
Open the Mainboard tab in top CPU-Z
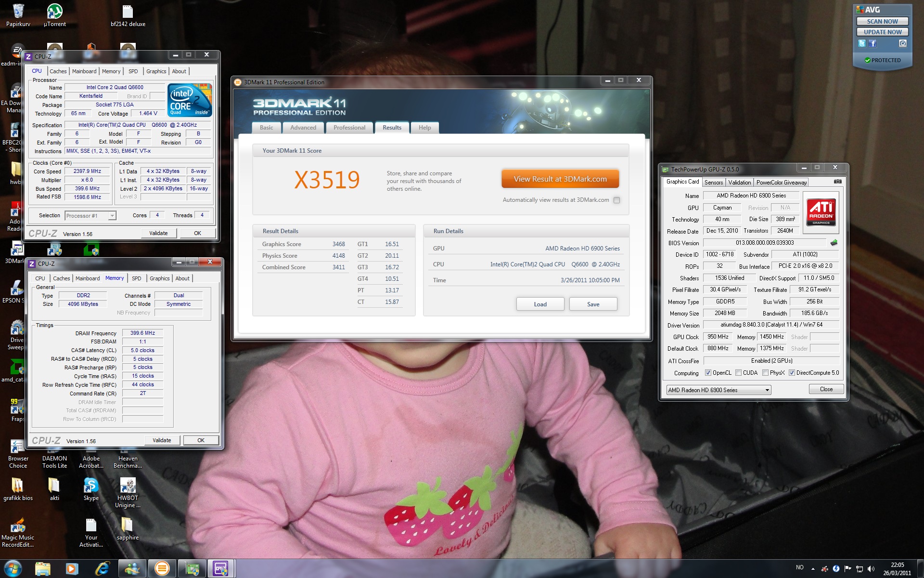coord(84,71)
